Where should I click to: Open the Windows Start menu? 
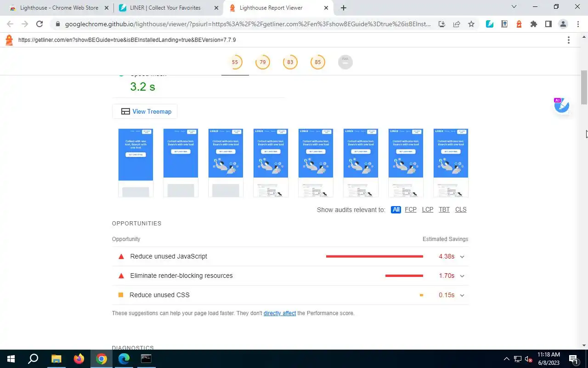click(11, 359)
